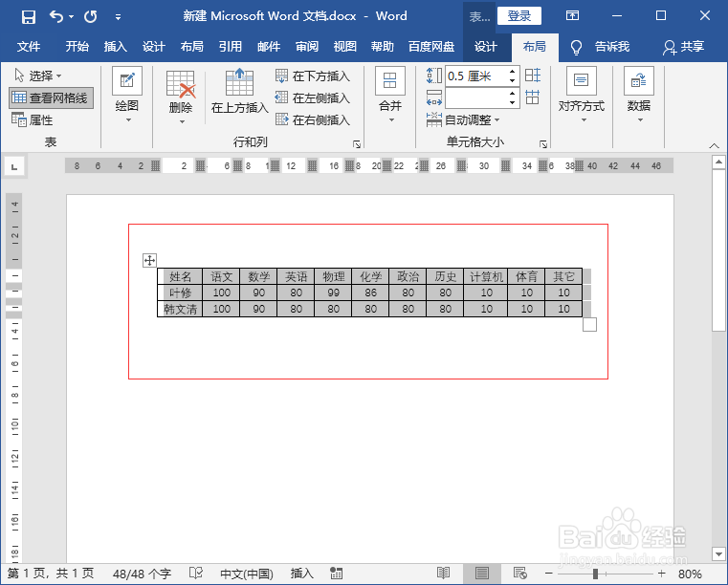Click the cell containing 86
Viewport: 728px width, 585px height.
[370, 292]
